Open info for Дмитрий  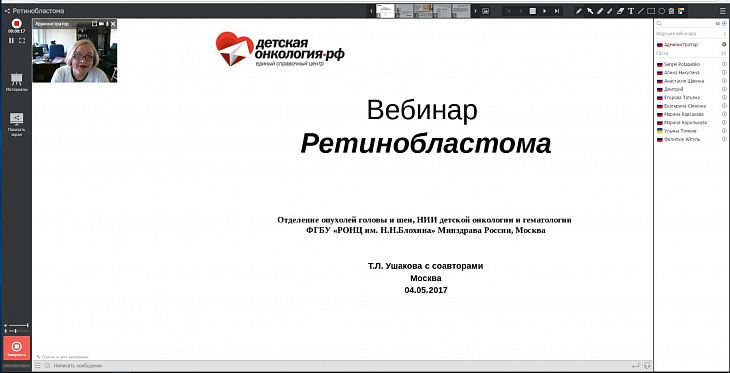(724, 89)
